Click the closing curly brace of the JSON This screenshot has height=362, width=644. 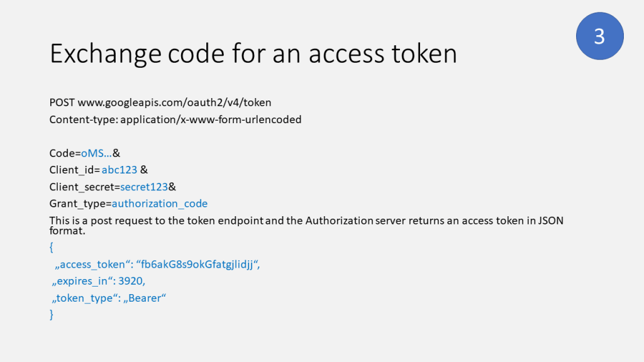(x=52, y=315)
